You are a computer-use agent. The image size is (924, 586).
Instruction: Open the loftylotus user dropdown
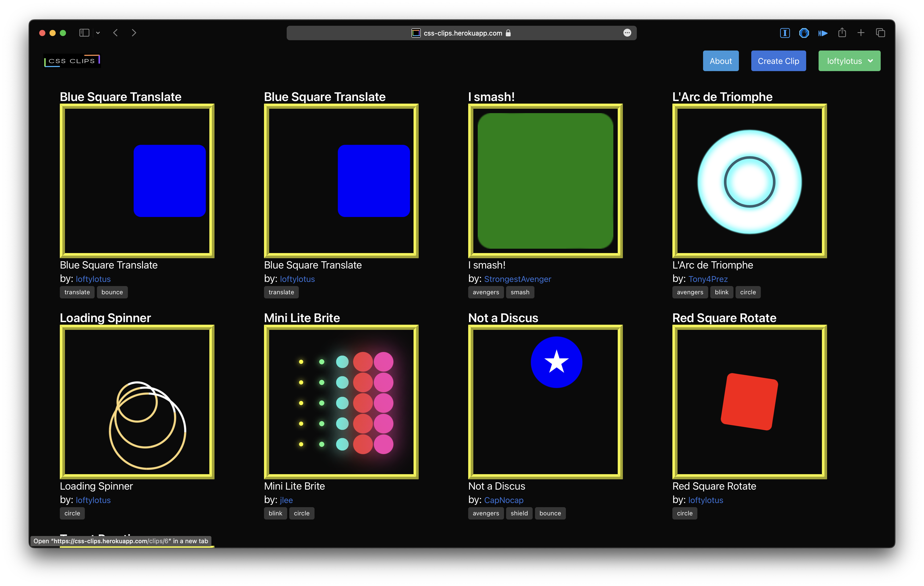tap(849, 61)
